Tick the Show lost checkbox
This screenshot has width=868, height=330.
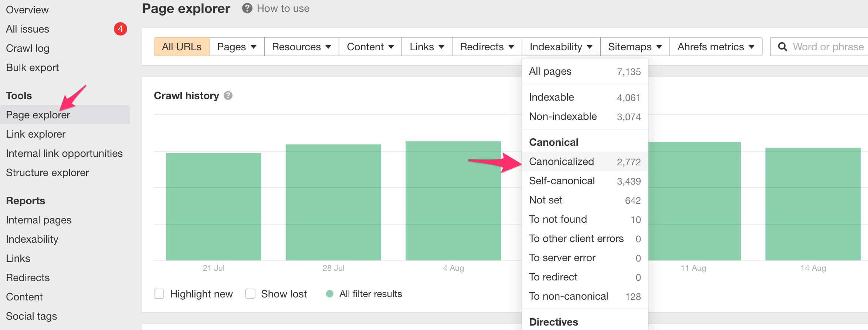point(250,294)
